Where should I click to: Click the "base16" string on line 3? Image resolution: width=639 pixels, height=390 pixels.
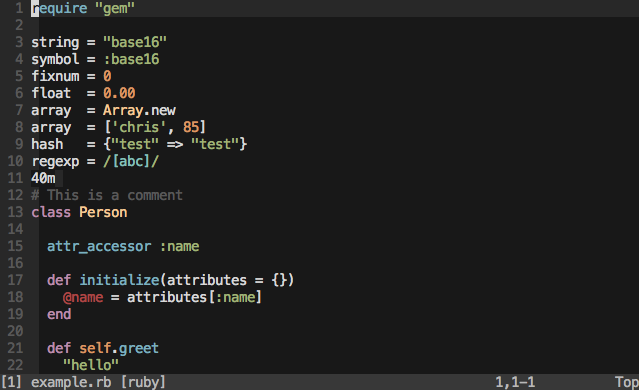pos(135,42)
